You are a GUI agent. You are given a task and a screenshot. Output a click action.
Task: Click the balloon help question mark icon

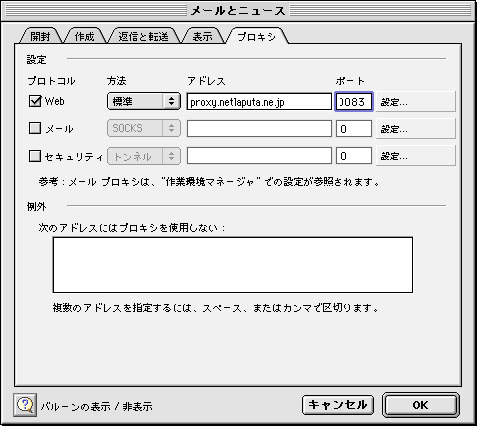(25, 405)
